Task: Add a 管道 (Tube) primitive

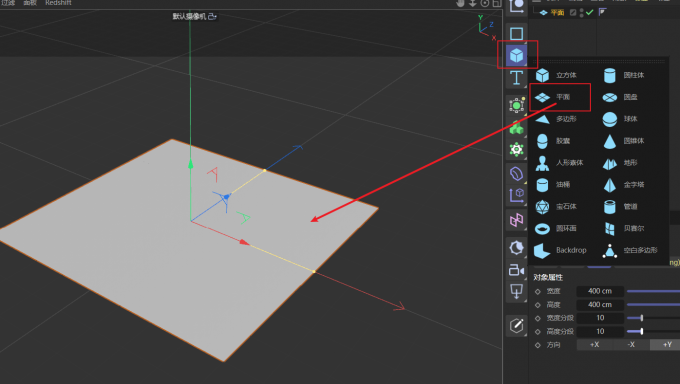Action: [620, 207]
